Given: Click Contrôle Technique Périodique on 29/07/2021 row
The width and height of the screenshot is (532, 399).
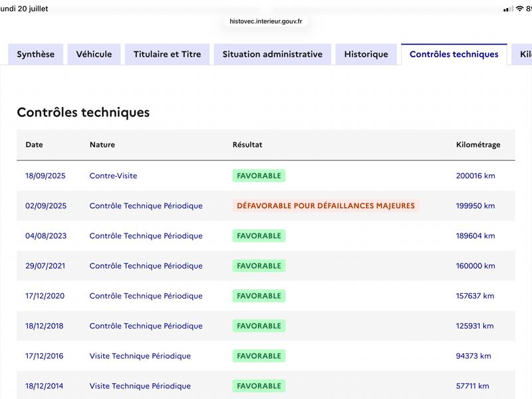Looking at the screenshot, I should [x=146, y=266].
